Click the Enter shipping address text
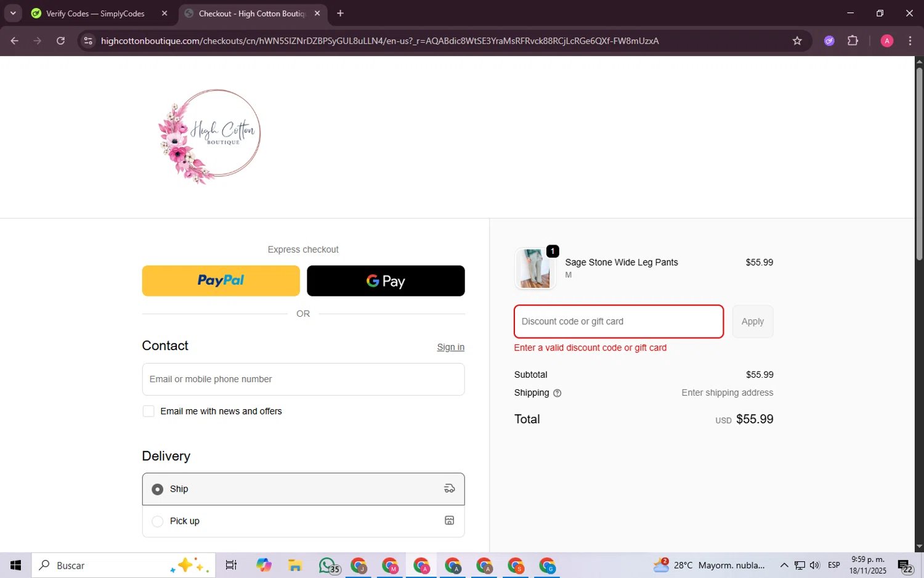Viewport: 924px width, 578px height. (727, 393)
